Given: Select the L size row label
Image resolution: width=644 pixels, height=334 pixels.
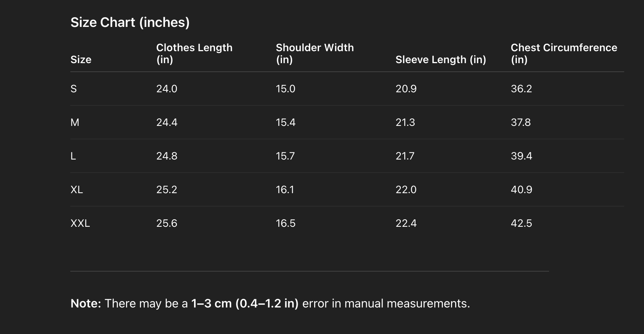Looking at the screenshot, I should 73,156.
